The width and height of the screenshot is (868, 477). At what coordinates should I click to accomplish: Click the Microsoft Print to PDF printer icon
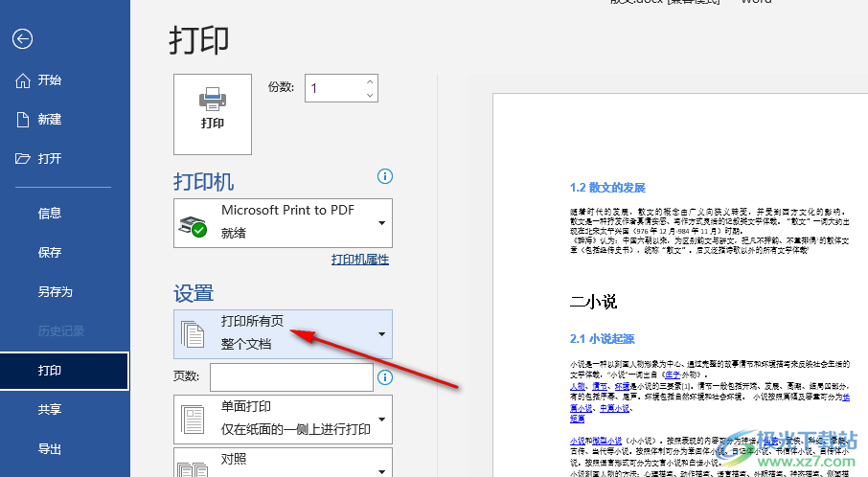194,226
